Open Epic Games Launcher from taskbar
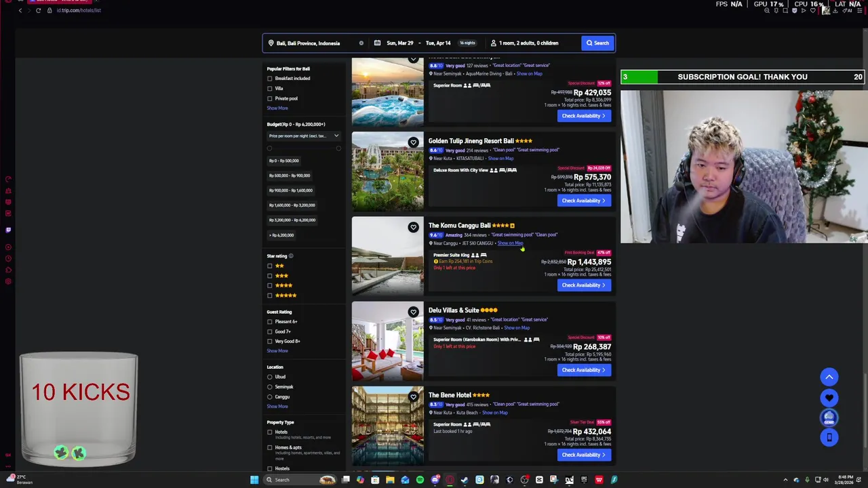Image resolution: width=868 pixels, height=488 pixels. [x=584, y=480]
